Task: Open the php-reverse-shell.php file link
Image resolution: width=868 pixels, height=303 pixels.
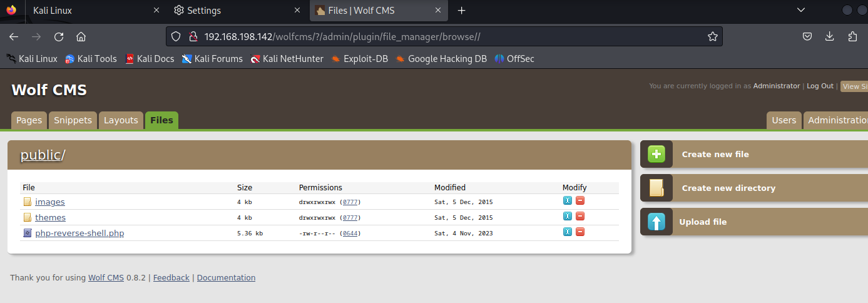Action: (79, 234)
